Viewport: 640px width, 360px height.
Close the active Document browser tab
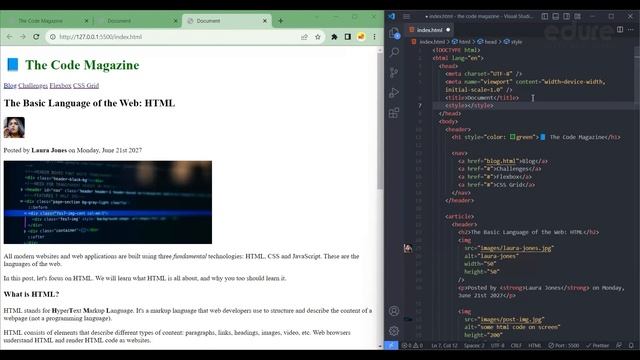264,20
